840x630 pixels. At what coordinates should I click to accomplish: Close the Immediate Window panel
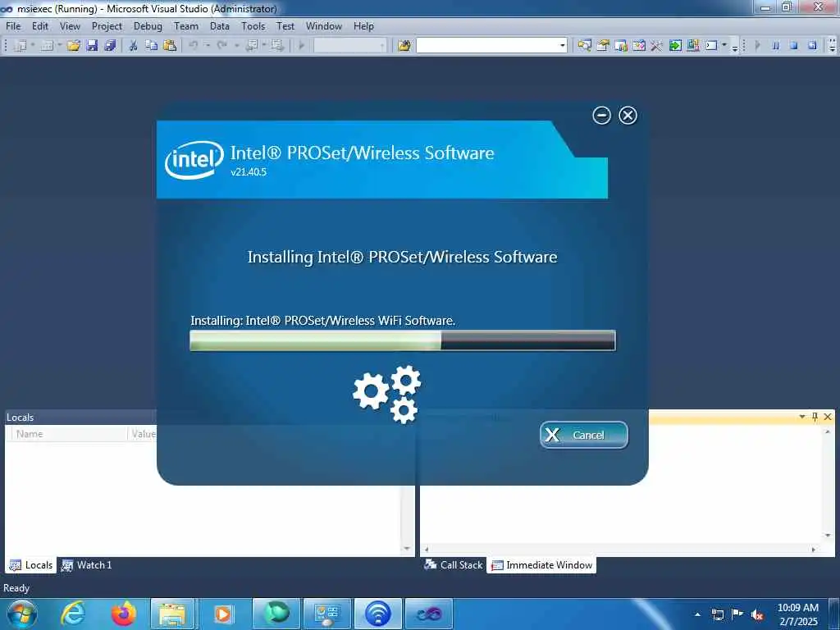point(828,417)
